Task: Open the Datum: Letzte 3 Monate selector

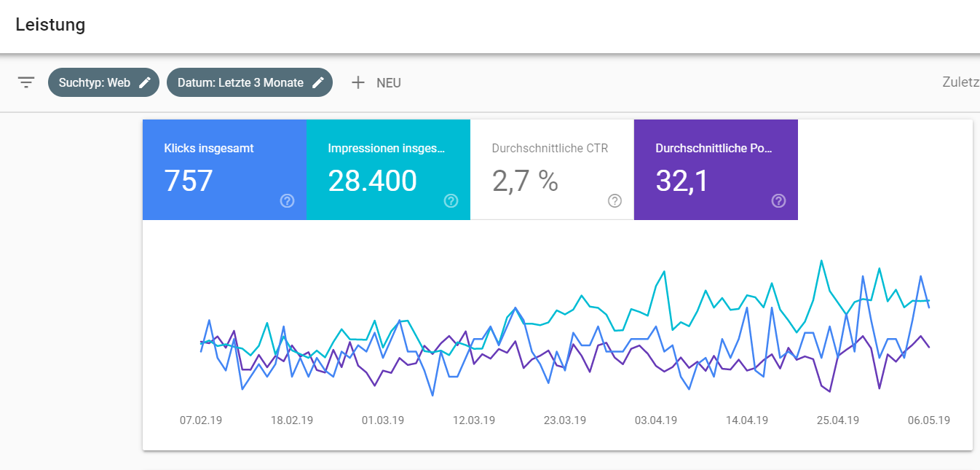Action: pos(240,82)
